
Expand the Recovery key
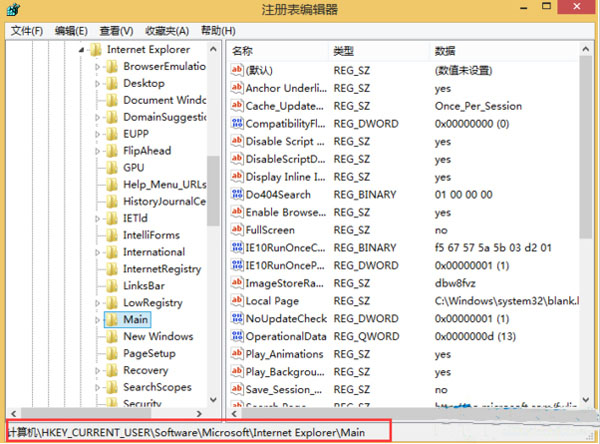pos(98,371)
